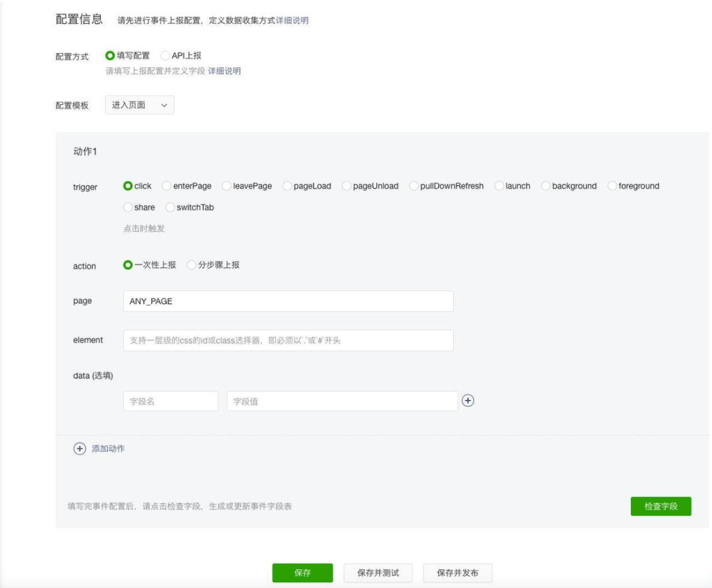Screen dimensions: 712x588
Task: Click the plus icon beside data field value
Action: coord(468,401)
